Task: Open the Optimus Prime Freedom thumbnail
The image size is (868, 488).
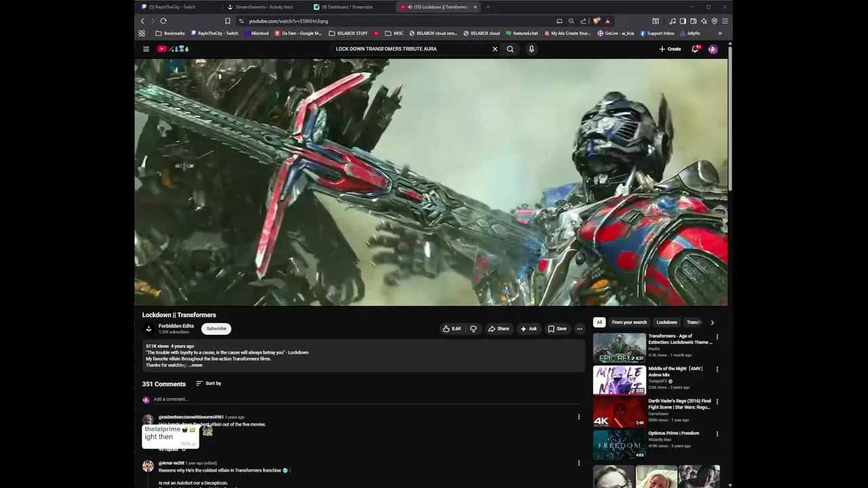Action: click(620, 445)
